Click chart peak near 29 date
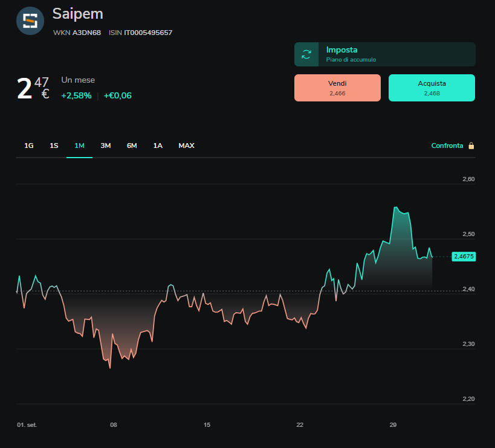Viewport: 495px width, 448px height. tap(395, 207)
